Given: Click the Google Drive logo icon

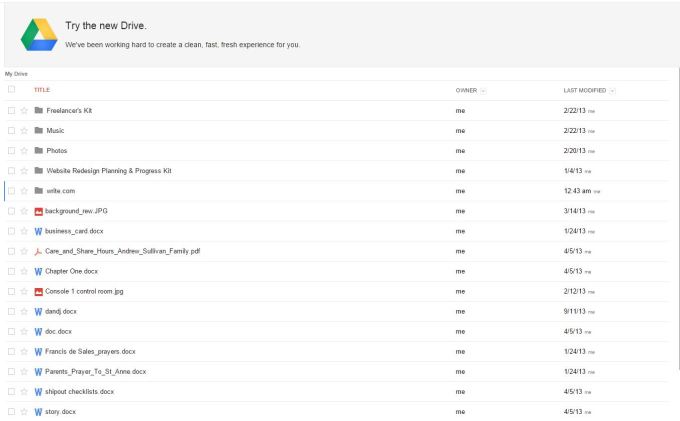Looking at the screenshot, I should coord(39,35).
